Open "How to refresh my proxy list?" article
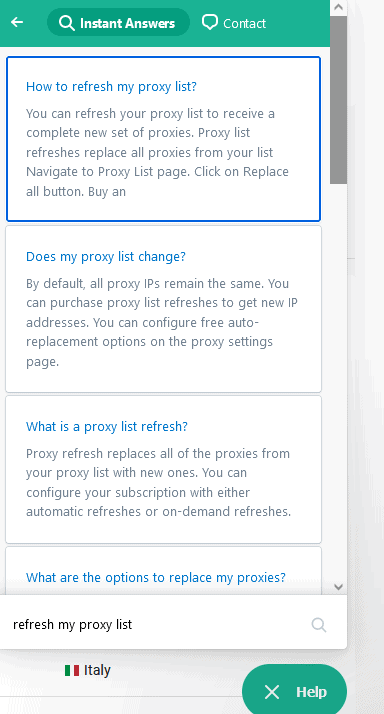 pyautogui.click(x=112, y=87)
